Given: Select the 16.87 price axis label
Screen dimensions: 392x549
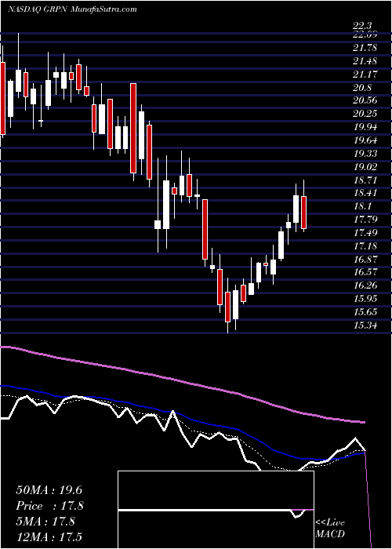Looking at the screenshot, I should [x=365, y=260].
